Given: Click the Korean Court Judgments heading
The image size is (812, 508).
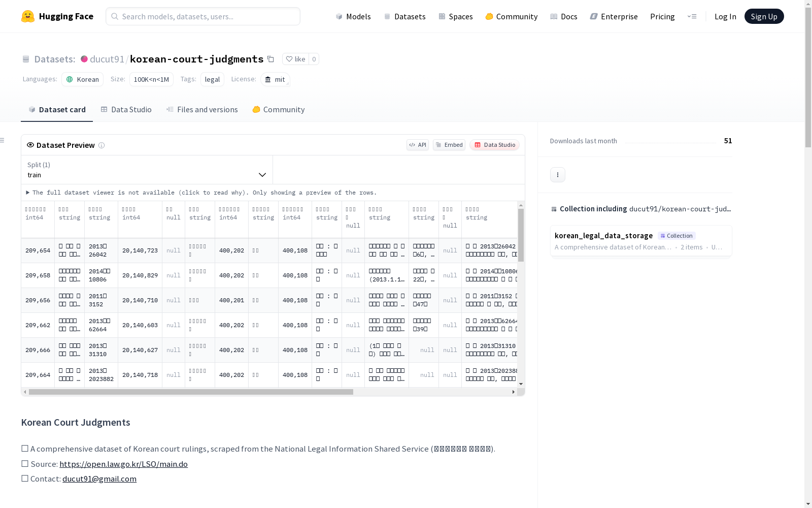Looking at the screenshot, I should tap(76, 422).
